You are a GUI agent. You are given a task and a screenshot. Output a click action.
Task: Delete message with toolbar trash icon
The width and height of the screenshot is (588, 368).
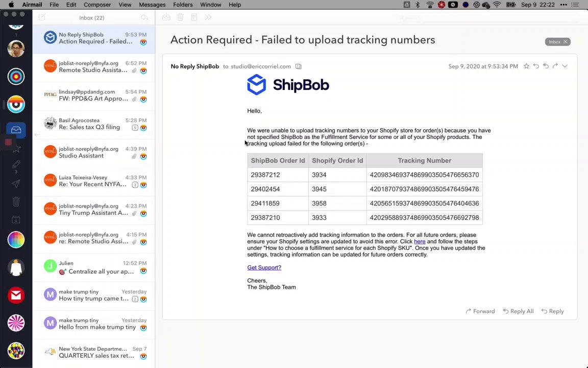click(x=180, y=17)
